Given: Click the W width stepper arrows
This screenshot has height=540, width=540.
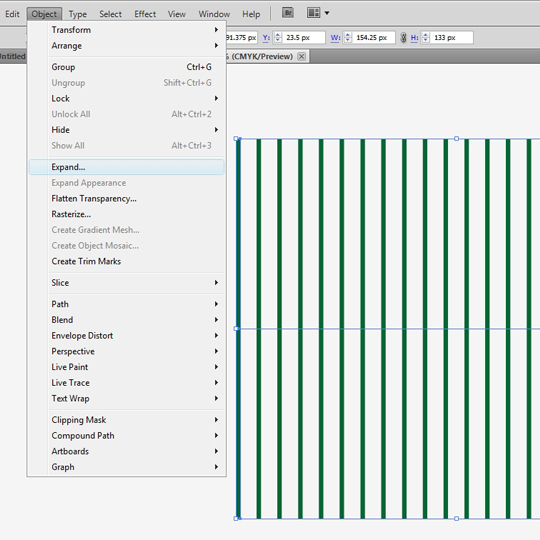Looking at the screenshot, I should click(348, 38).
